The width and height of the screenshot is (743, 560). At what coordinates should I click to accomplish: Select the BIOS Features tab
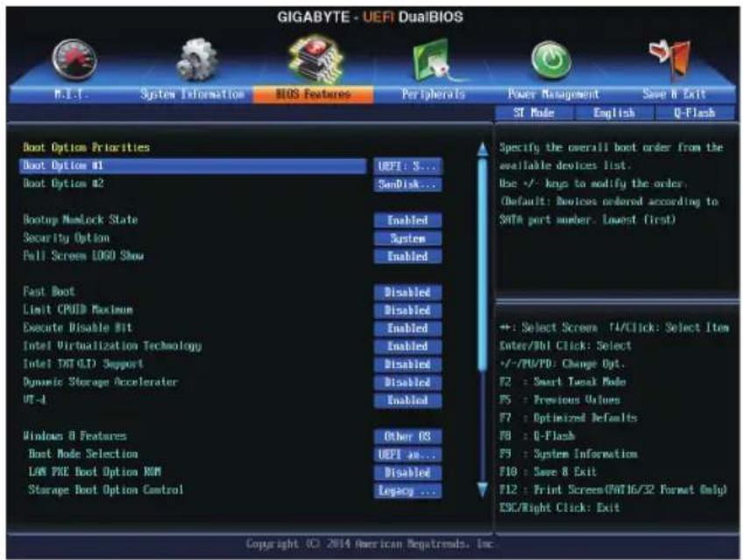point(314,95)
